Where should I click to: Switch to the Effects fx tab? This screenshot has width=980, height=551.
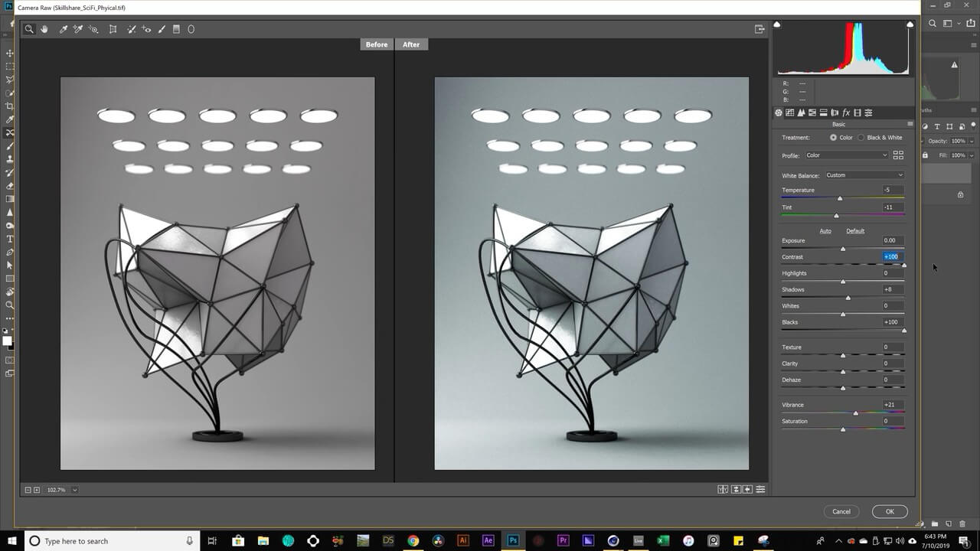[x=846, y=112]
